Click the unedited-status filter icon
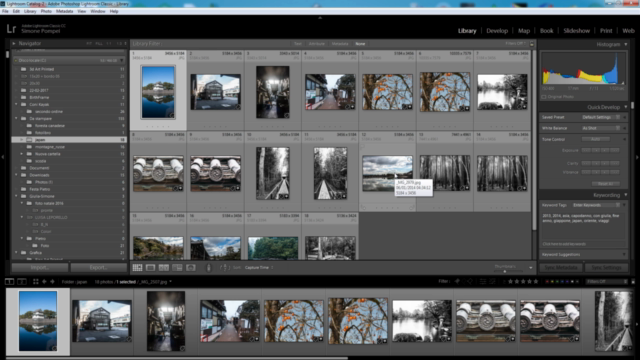This screenshot has height=360, width=640. pyautogui.click(x=493, y=281)
